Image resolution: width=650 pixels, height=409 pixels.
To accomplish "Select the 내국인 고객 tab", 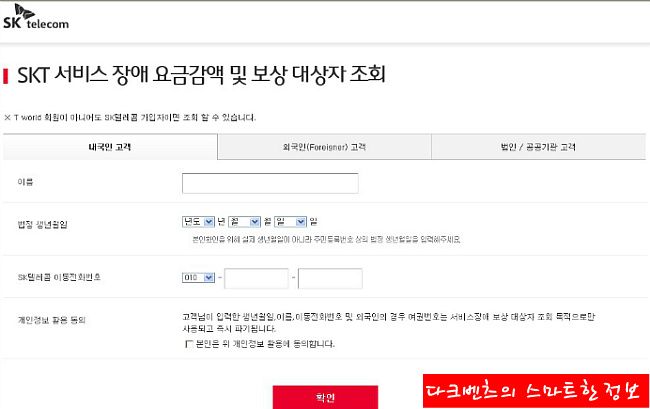I will [110, 147].
